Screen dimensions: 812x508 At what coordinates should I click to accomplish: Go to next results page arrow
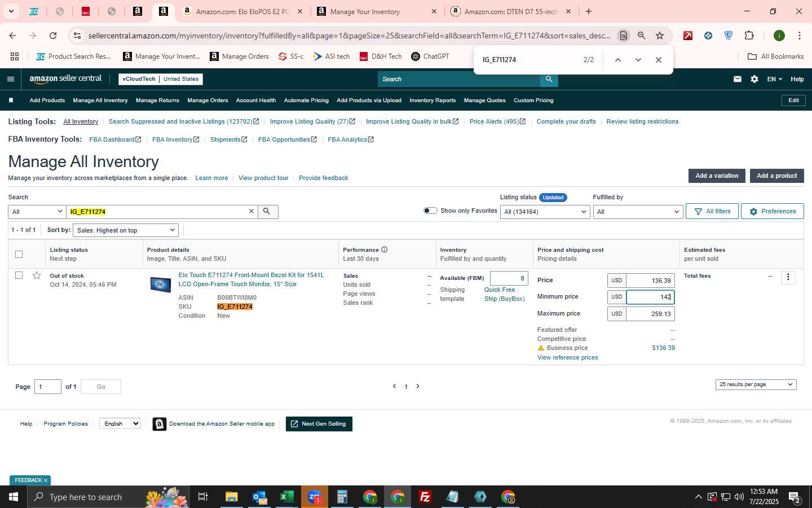click(418, 386)
